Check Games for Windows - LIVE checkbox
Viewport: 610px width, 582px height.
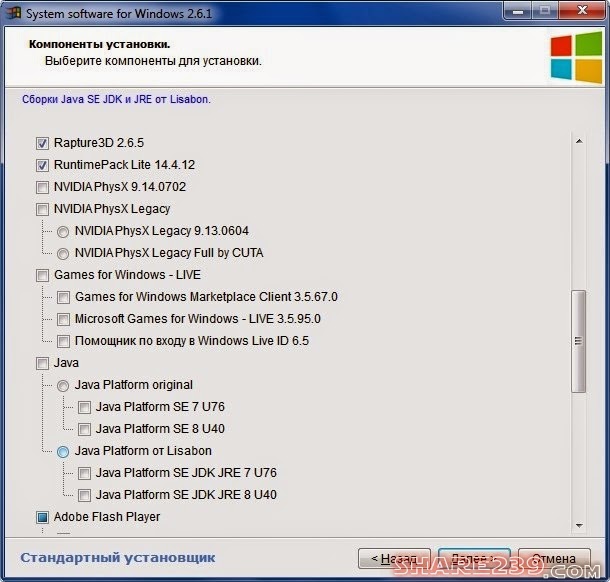click(42, 275)
